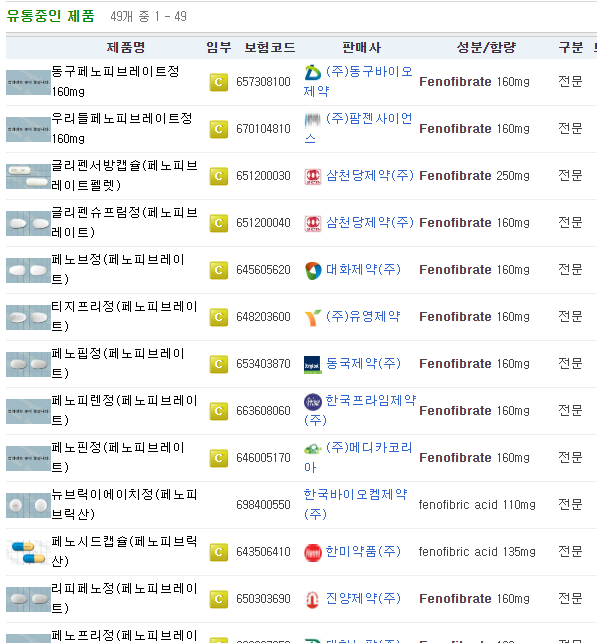Select product name 뉴브릭이에이치정(페노피브릭산)
The width and height of the screenshot is (597, 643).
(x=125, y=504)
